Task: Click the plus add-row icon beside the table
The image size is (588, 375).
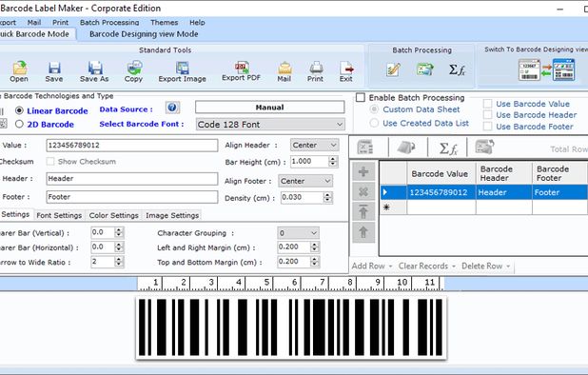Action: [363, 172]
